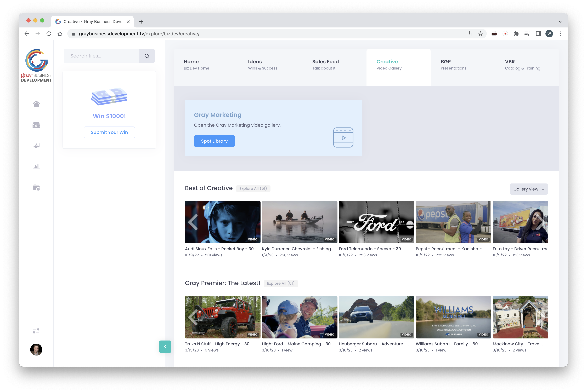Show next Gray Premier videos
The image size is (587, 392).
click(x=541, y=317)
